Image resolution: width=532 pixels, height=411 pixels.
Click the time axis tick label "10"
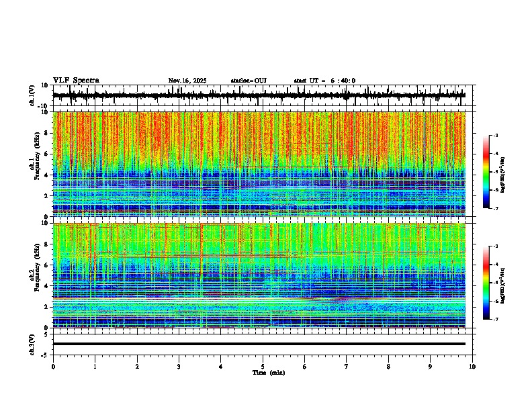pos(472,367)
